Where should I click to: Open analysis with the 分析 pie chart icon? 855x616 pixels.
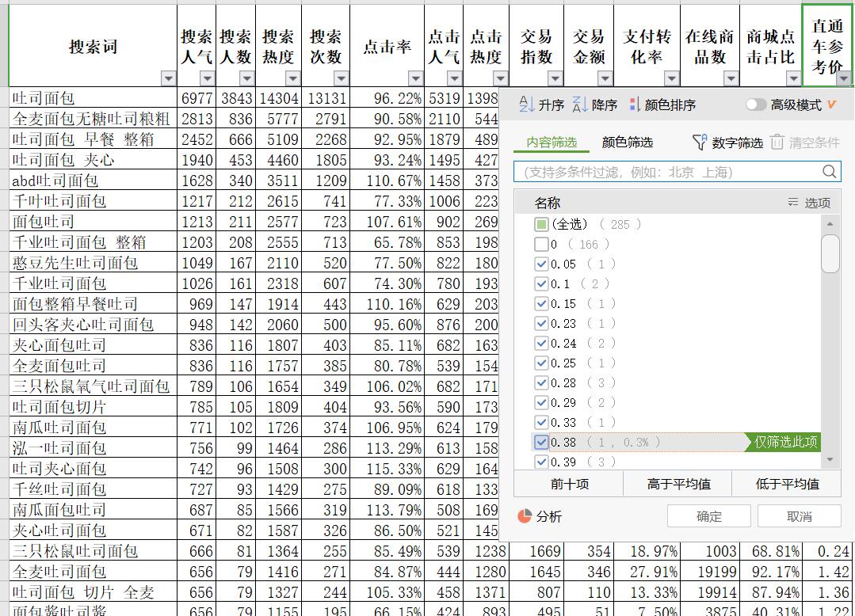tap(523, 515)
